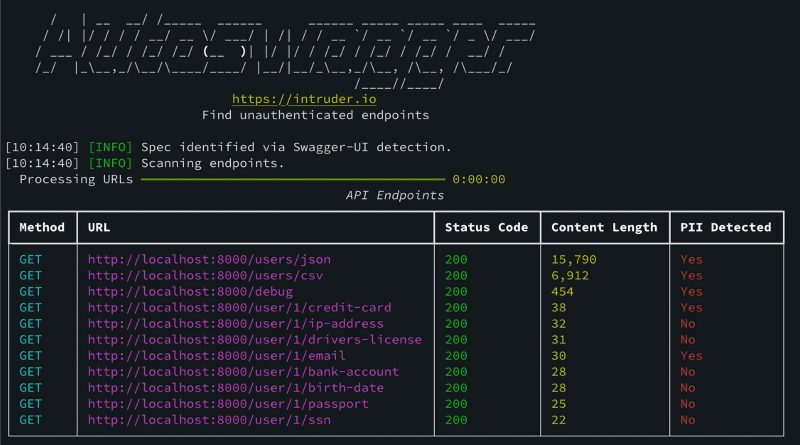Click the PII Detected column header

pyautogui.click(x=725, y=228)
